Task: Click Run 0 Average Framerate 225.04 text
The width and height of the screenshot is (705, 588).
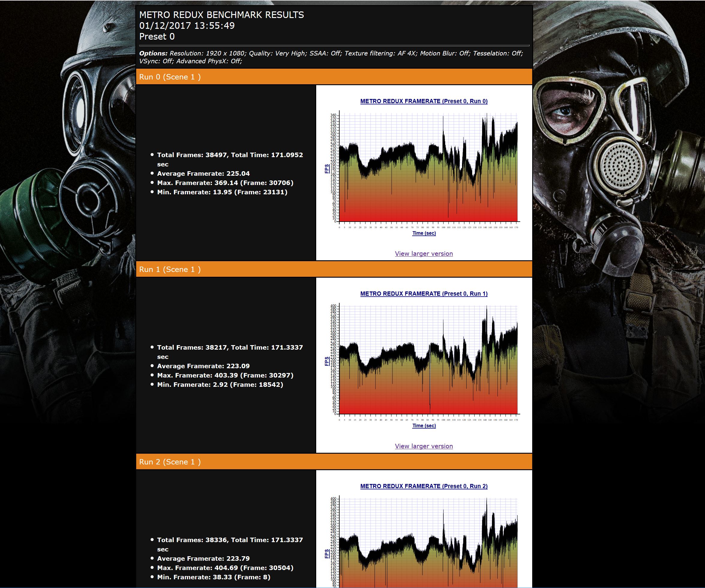Action: point(203,174)
